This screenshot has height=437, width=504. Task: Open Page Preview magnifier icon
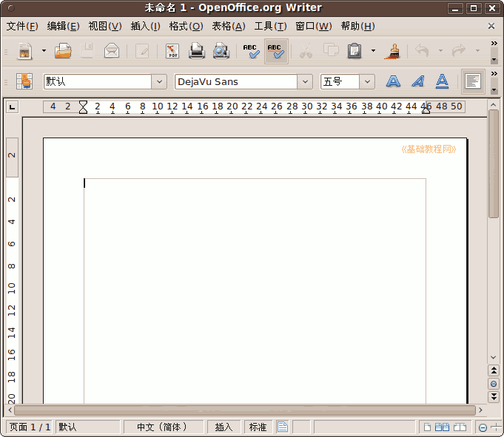coord(221,51)
